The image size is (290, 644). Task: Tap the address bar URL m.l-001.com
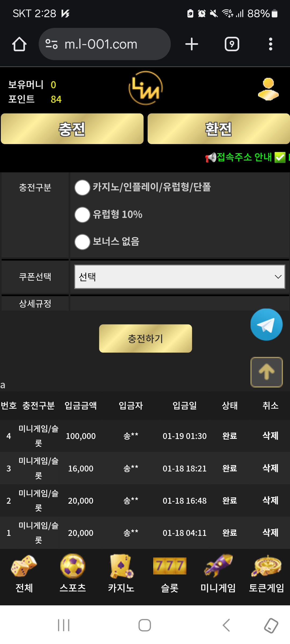(101, 44)
